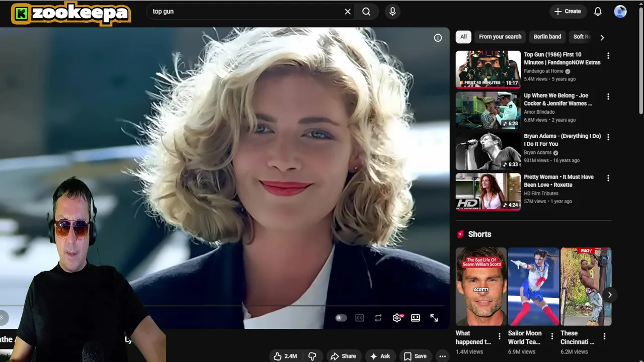
Task: Save the video to a playlist
Action: (415, 356)
